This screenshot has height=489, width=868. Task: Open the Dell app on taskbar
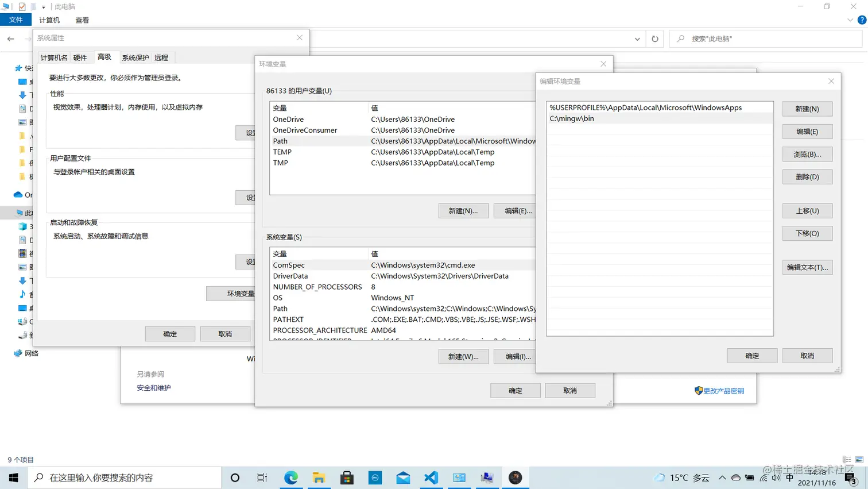click(x=375, y=478)
